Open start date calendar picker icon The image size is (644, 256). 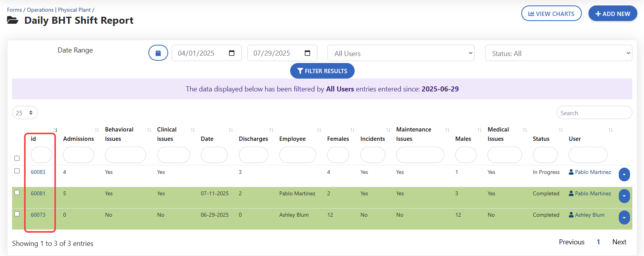point(232,53)
